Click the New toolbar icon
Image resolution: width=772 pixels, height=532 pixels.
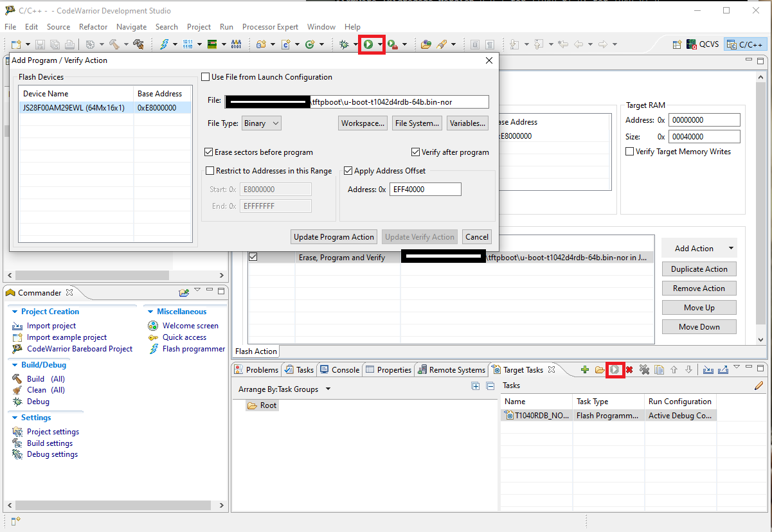(16, 44)
